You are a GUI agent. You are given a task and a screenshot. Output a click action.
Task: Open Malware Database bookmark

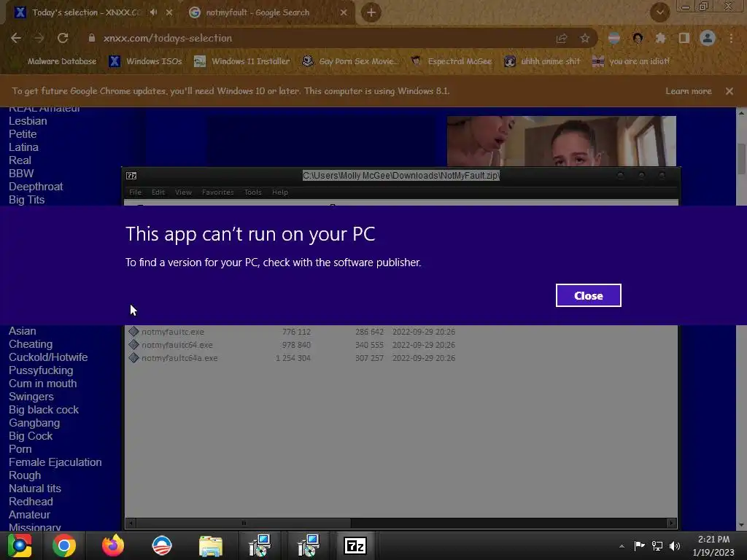click(x=62, y=61)
